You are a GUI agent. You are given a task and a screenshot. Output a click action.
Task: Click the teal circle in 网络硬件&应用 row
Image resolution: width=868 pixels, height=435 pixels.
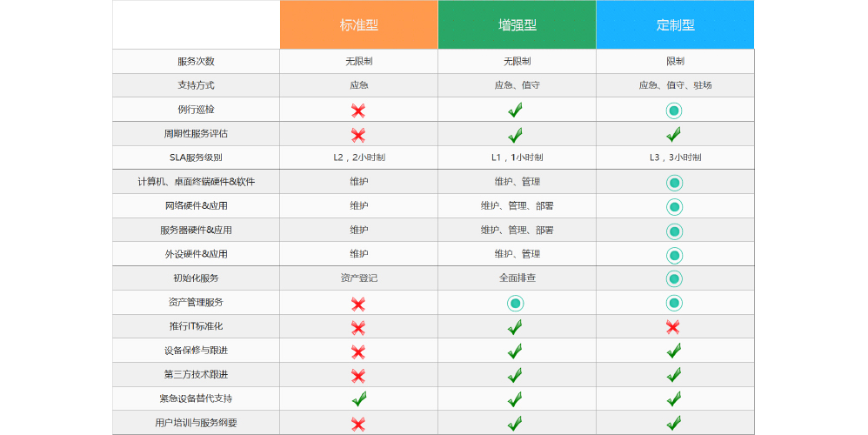pyautogui.click(x=674, y=207)
